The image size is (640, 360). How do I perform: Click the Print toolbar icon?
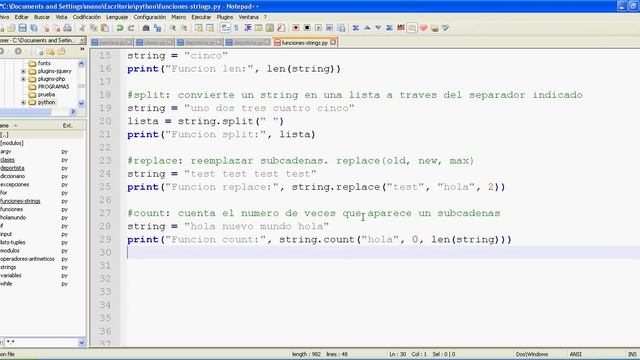click(x=67, y=28)
